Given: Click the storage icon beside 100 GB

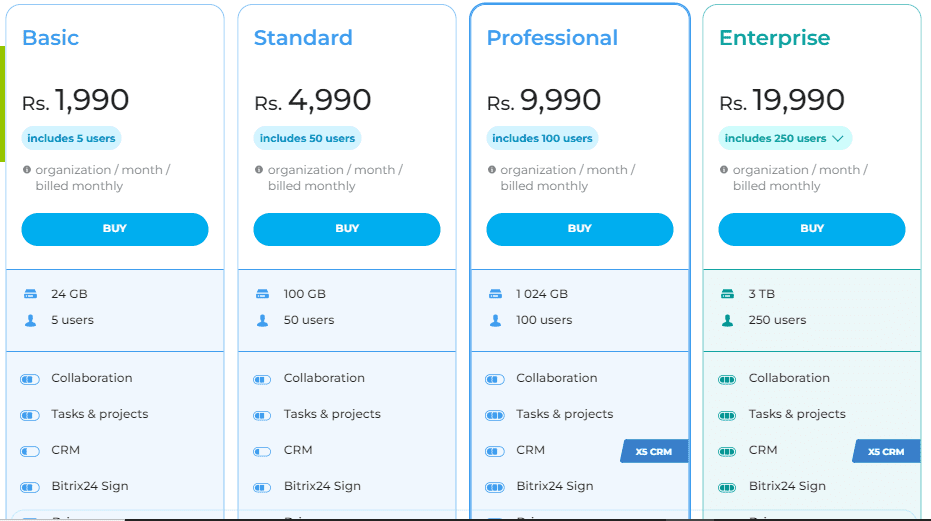Looking at the screenshot, I should tap(262, 293).
